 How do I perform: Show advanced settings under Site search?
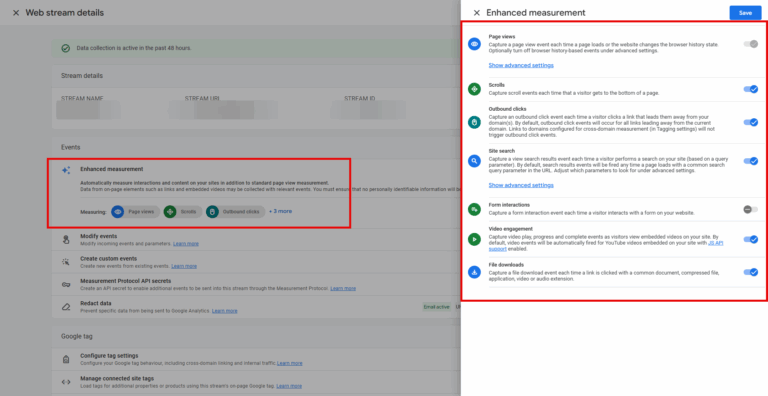(521, 185)
